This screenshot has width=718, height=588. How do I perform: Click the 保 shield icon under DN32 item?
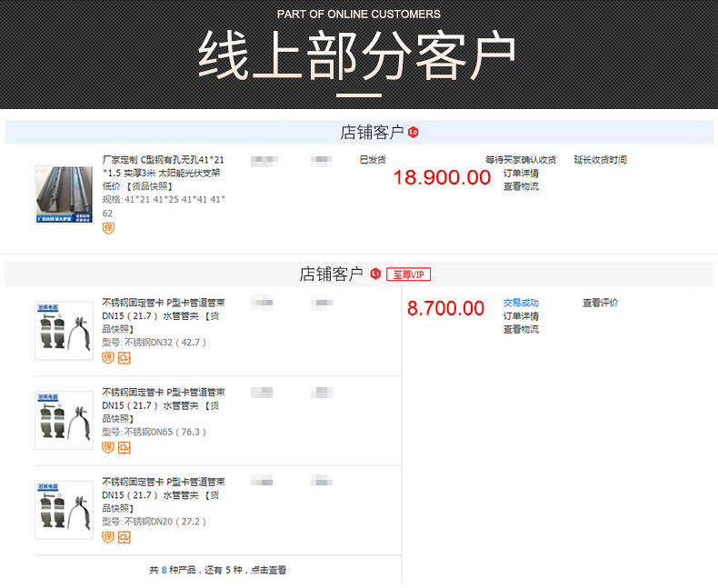click(108, 358)
